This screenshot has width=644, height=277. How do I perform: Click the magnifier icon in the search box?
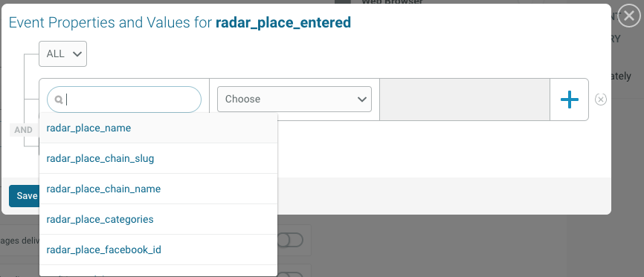(x=59, y=100)
